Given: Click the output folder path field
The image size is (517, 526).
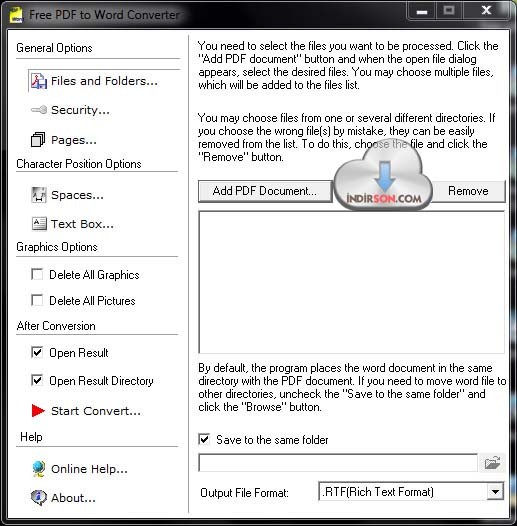Looking at the screenshot, I should coord(338,463).
